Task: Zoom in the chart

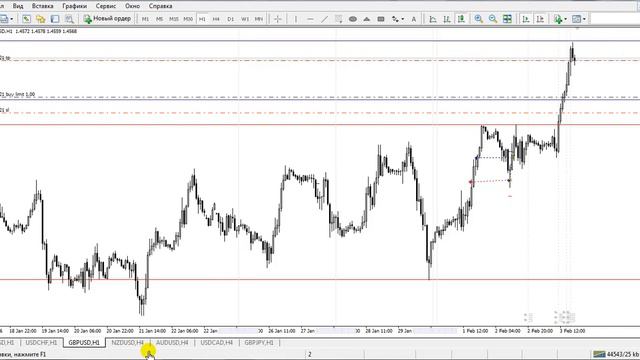Action: pos(479,19)
